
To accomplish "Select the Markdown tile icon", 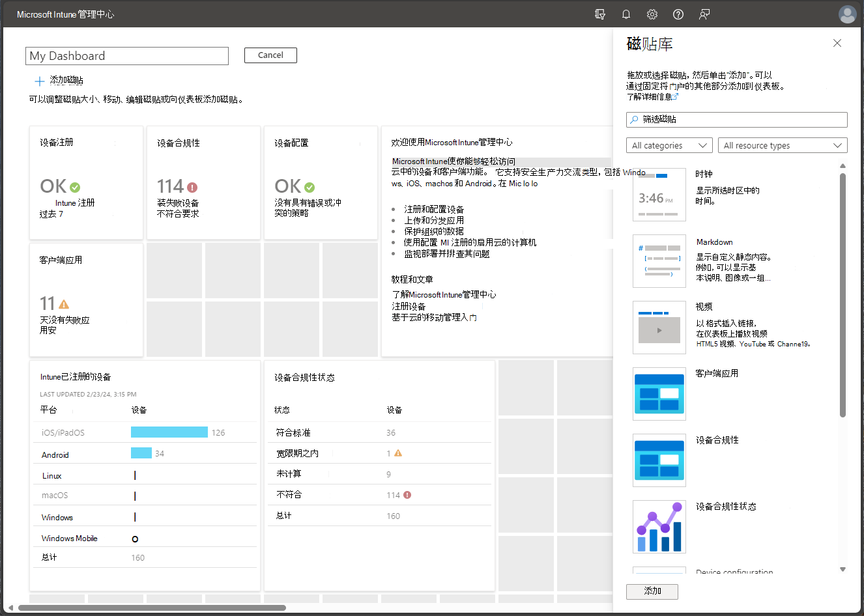I will (659, 261).
